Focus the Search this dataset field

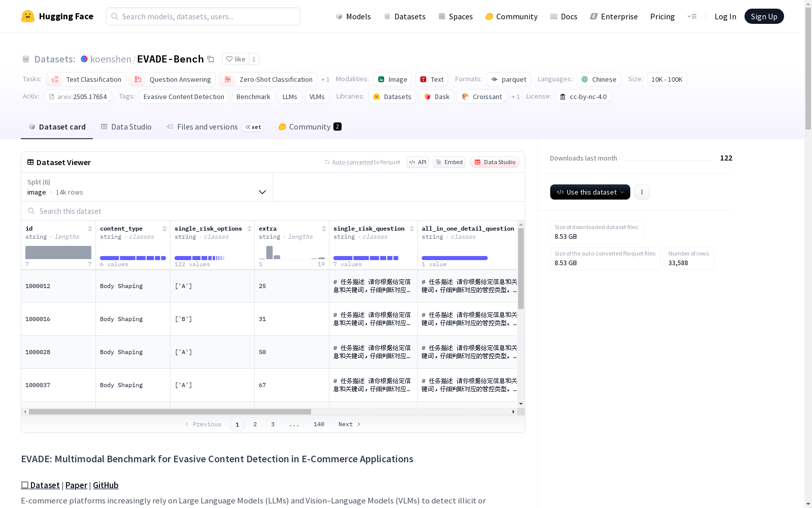[273, 211]
